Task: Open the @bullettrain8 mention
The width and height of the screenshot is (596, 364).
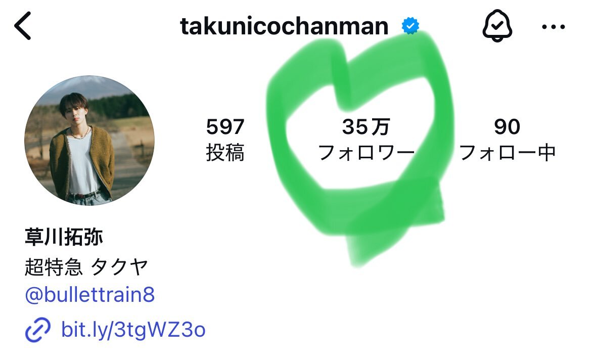Action: click(89, 295)
